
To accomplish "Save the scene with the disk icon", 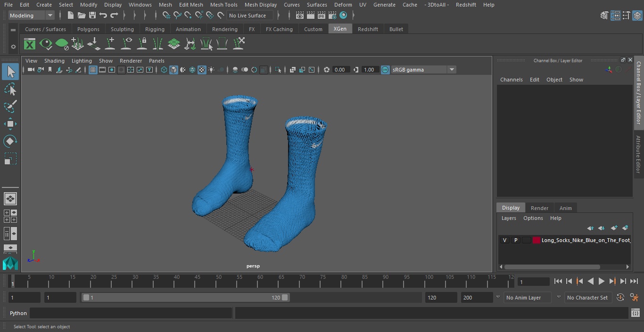I will coord(92,16).
